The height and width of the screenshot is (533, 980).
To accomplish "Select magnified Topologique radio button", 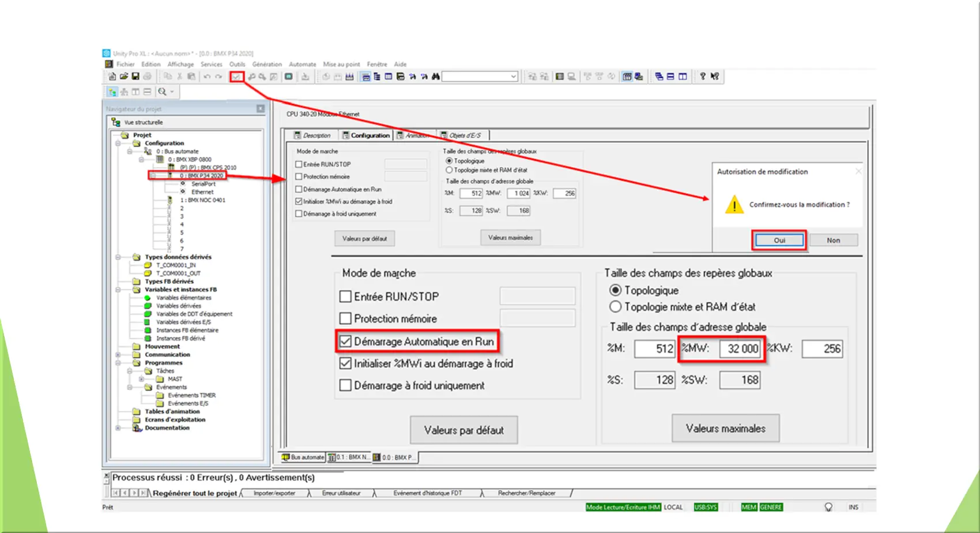I will click(x=616, y=290).
